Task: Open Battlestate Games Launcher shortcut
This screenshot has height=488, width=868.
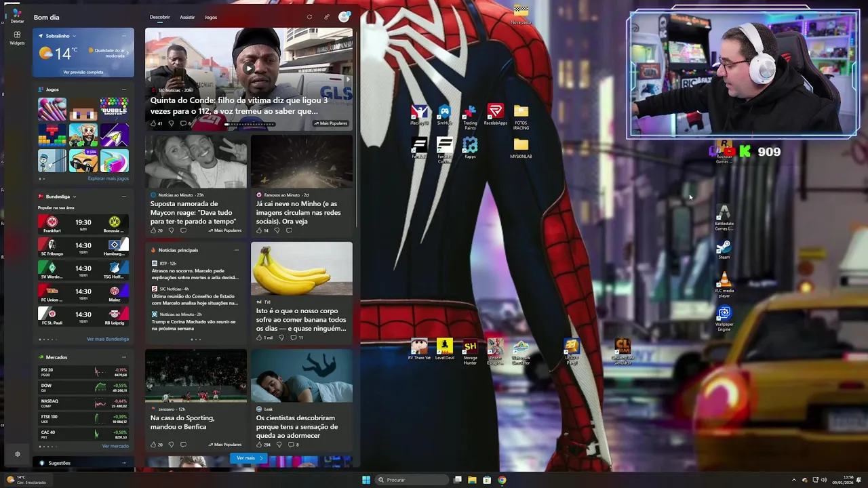Action: tap(724, 218)
